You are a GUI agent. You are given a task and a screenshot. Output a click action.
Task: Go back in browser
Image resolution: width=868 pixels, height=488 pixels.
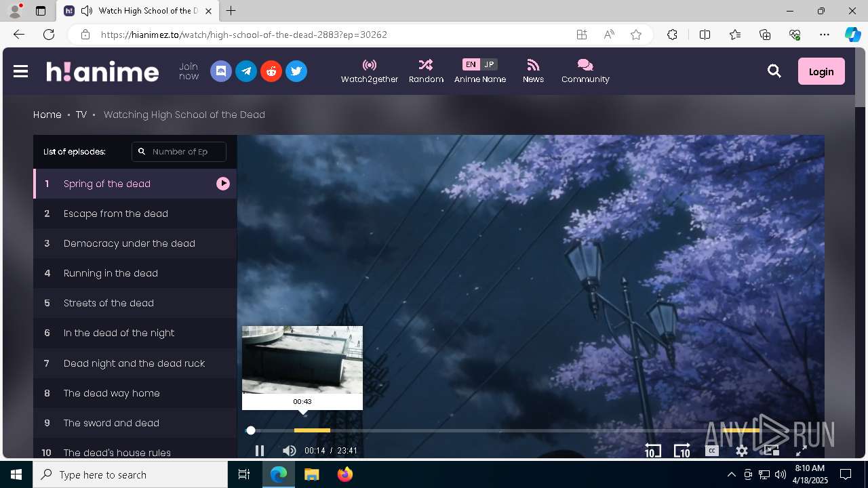19,35
